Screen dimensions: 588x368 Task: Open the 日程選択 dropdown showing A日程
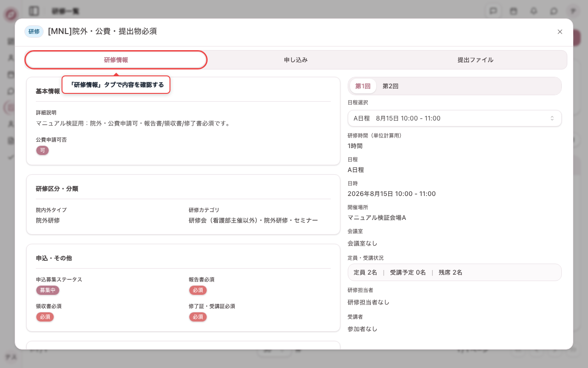(454, 118)
